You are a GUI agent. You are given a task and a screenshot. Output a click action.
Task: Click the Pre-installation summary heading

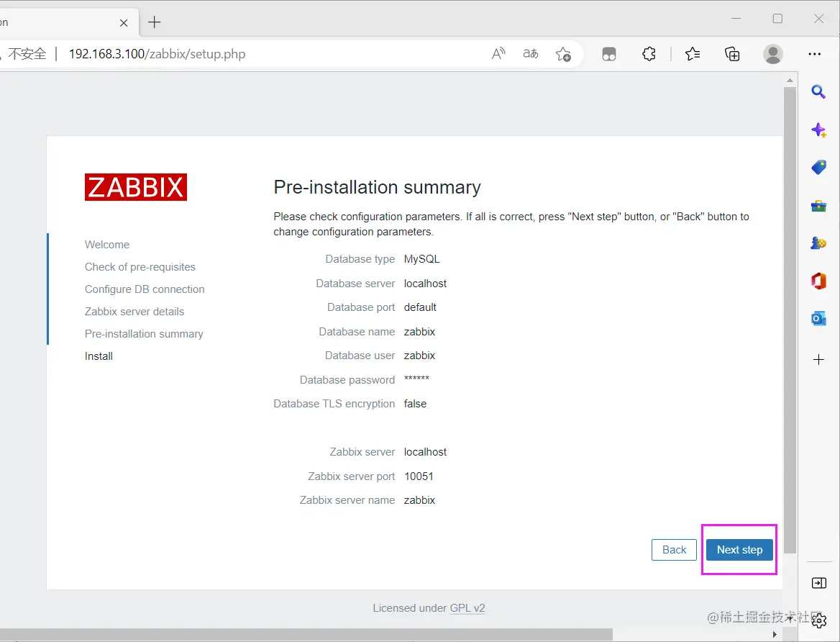[377, 187]
